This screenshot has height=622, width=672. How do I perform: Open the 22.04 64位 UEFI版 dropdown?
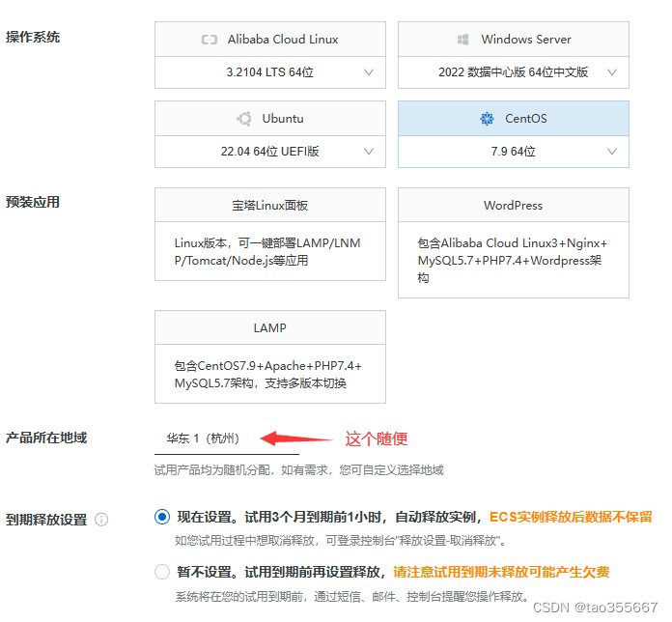click(270, 152)
